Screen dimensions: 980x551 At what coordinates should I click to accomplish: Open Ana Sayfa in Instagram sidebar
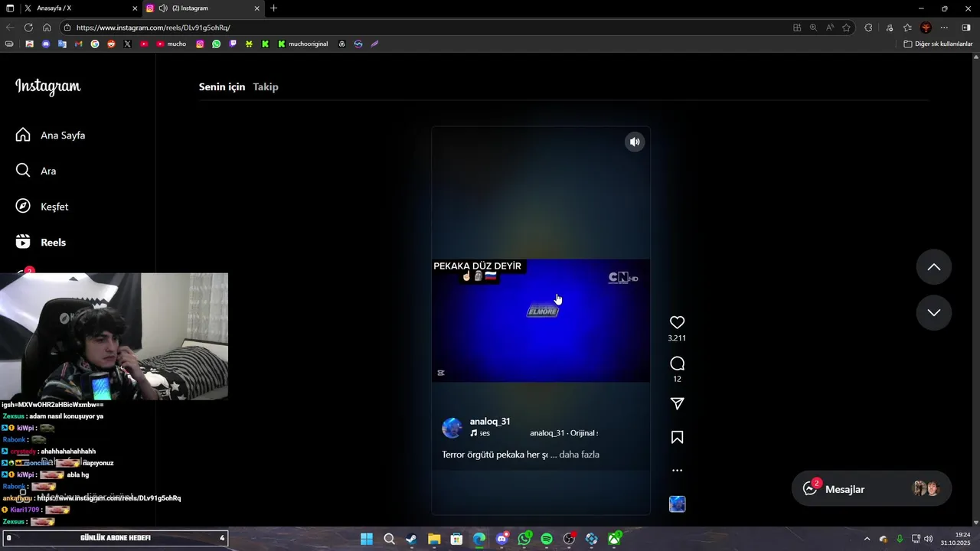[x=51, y=135]
